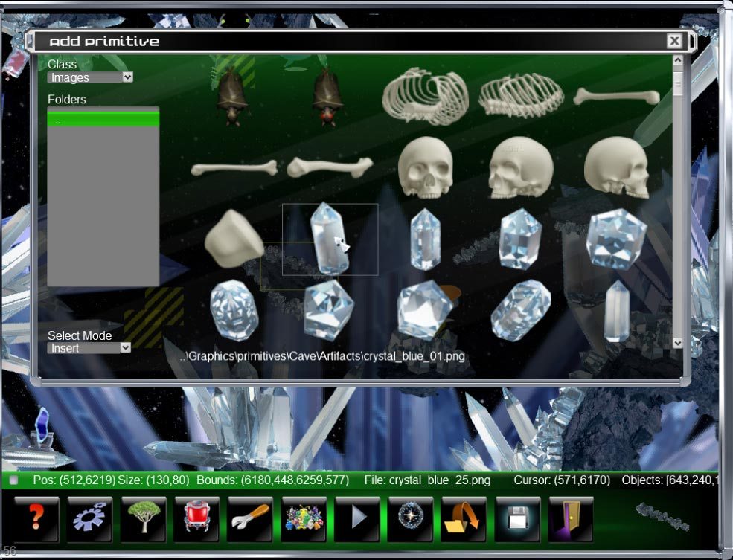Open the wrench tools icon
Image resolution: width=733 pixels, height=560 pixels.
(x=250, y=519)
